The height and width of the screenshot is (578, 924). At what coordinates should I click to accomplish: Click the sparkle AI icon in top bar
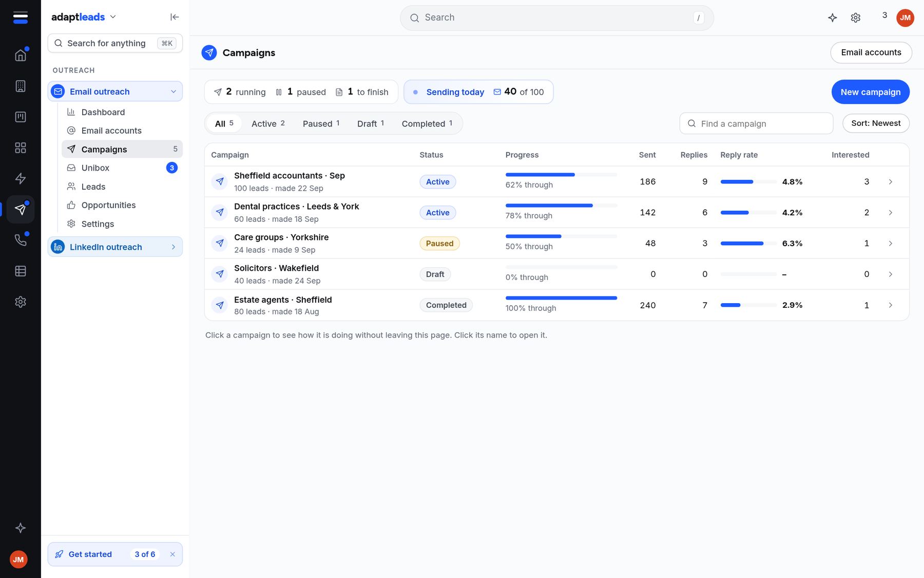pos(833,17)
